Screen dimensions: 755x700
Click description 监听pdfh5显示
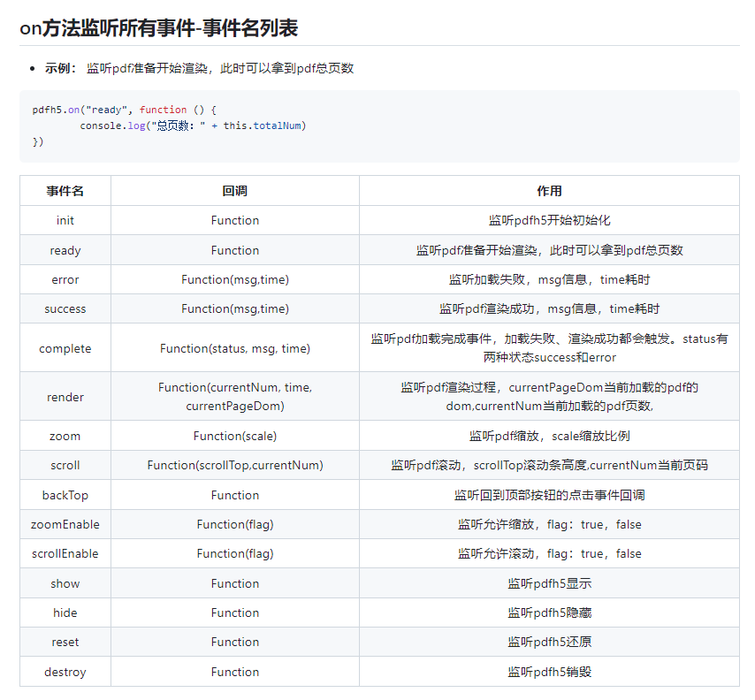click(549, 583)
